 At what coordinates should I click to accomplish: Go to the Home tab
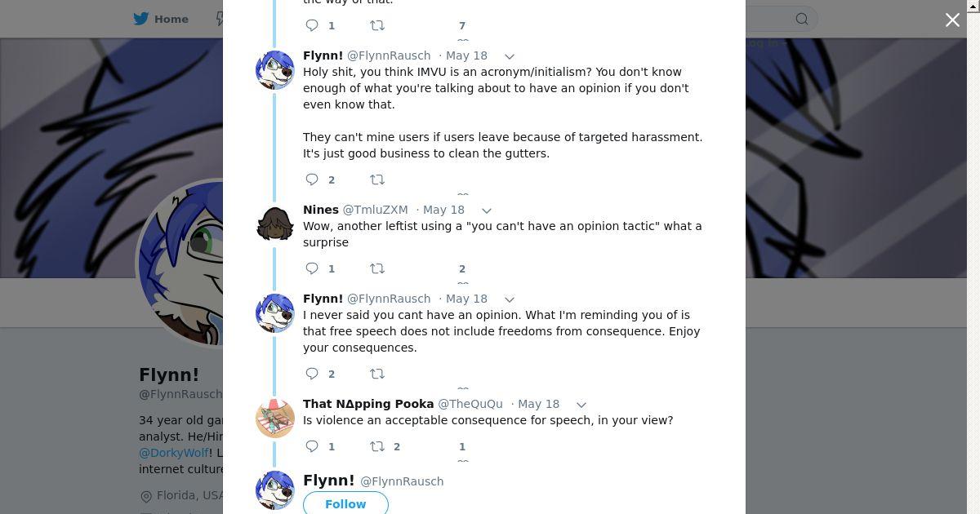162,19
